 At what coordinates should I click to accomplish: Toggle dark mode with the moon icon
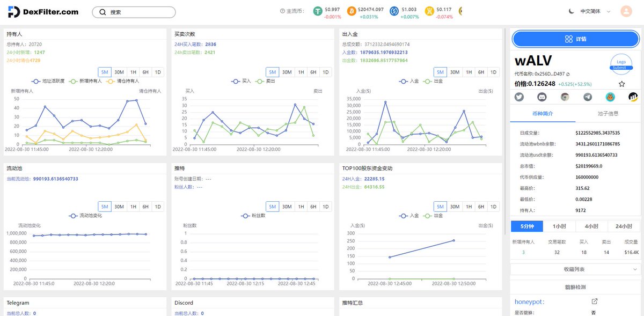coord(571,11)
